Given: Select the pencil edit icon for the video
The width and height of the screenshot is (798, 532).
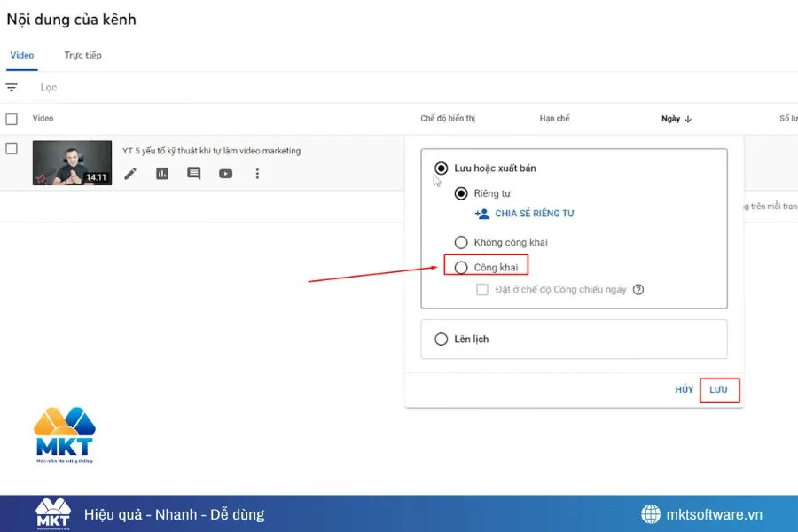Looking at the screenshot, I should (130, 173).
